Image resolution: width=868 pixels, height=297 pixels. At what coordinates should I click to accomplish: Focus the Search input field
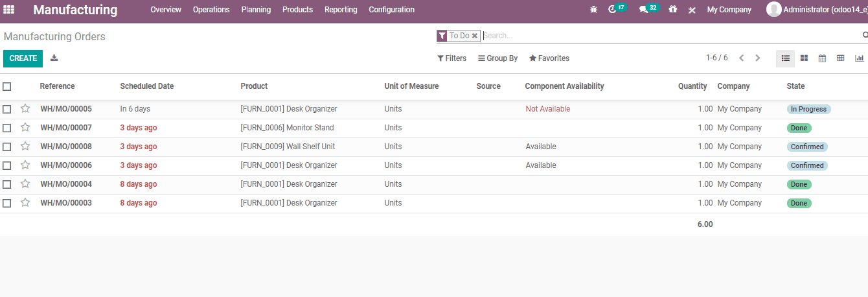[x=670, y=36]
